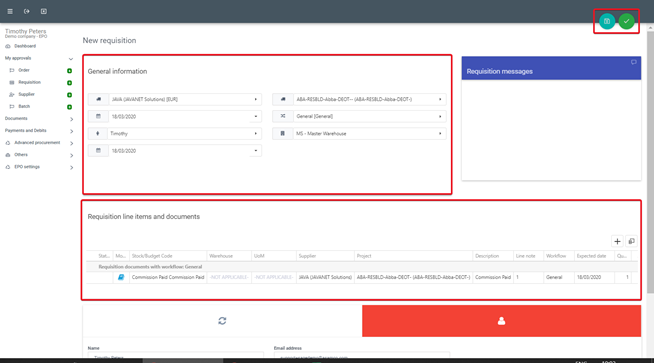Add a new line item with plus icon

tap(617, 241)
